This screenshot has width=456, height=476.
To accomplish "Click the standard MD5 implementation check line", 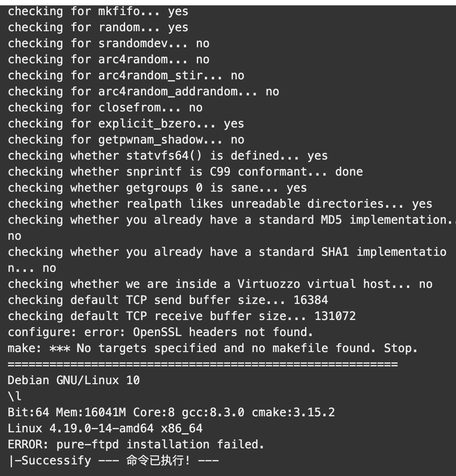I will pyautogui.click(x=232, y=228).
